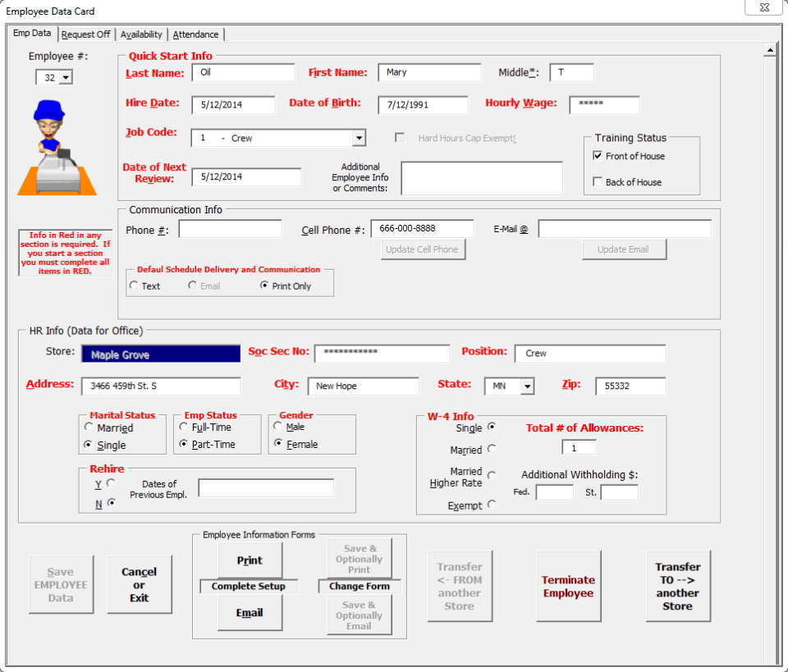This screenshot has height=672, width=788.
Task: Select the Text schedule delivery option
Action: click(x=133, y=284)
